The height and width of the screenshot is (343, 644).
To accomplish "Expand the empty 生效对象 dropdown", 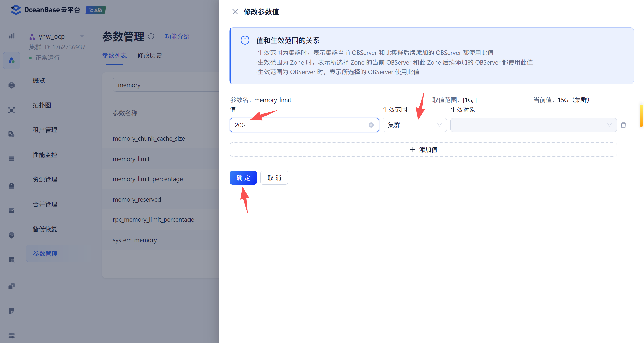I will [x=533, y=125].
